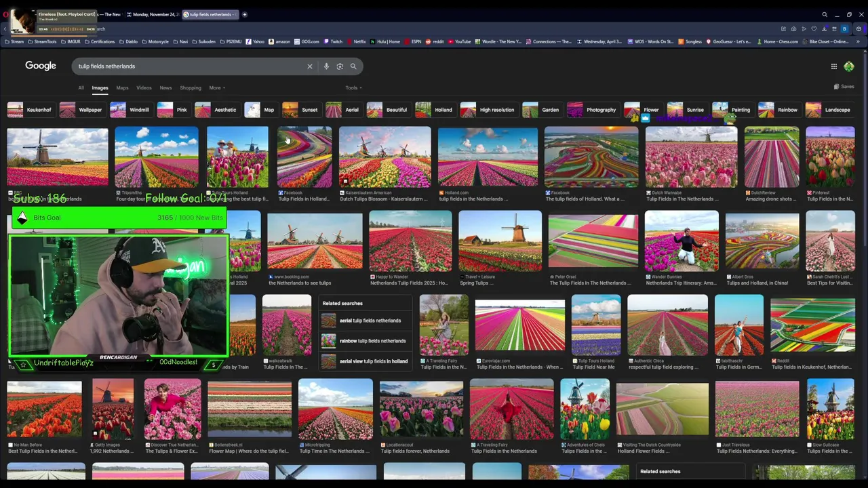Viewport: 868px width, 488px height.
Task: Open related search 'rainbow tulip fields netherlands'
Action: [x=365, y=341]
